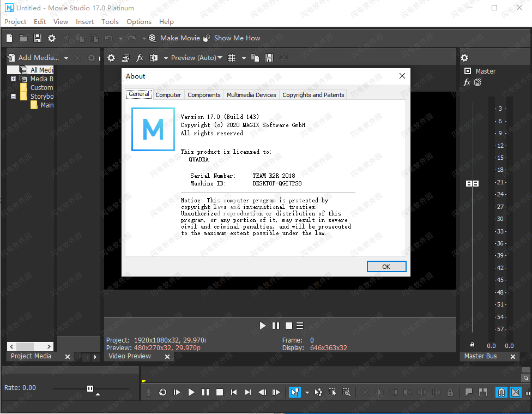The width and height of the screenshot is (532, 414).
Task: Toggle Loop Playback in timeline transport
Action: (163, 392)
